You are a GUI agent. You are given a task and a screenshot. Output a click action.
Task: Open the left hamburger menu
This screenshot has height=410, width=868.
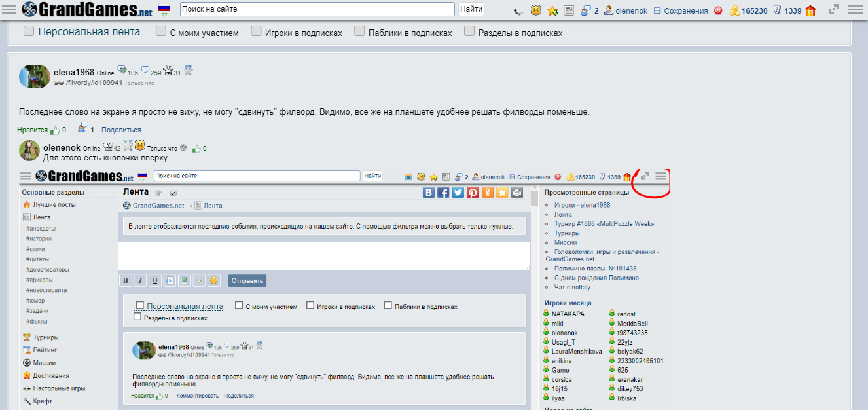9,10
